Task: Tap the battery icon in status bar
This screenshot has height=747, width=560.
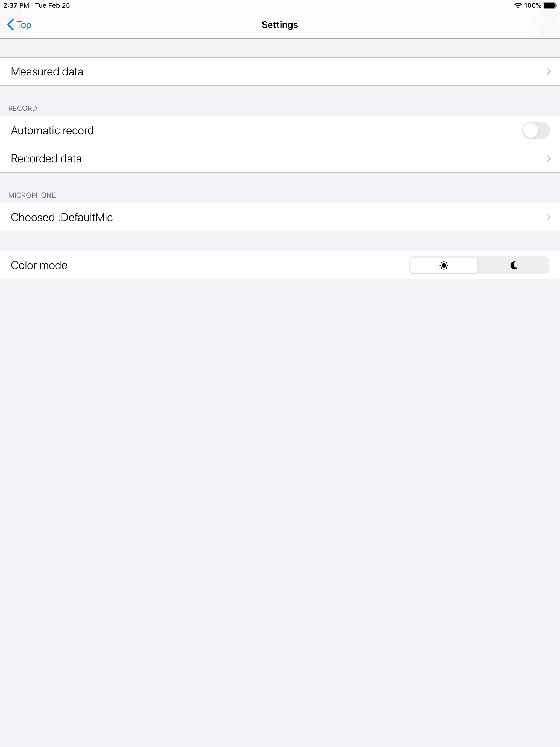Action: click(x=550, y=5)
